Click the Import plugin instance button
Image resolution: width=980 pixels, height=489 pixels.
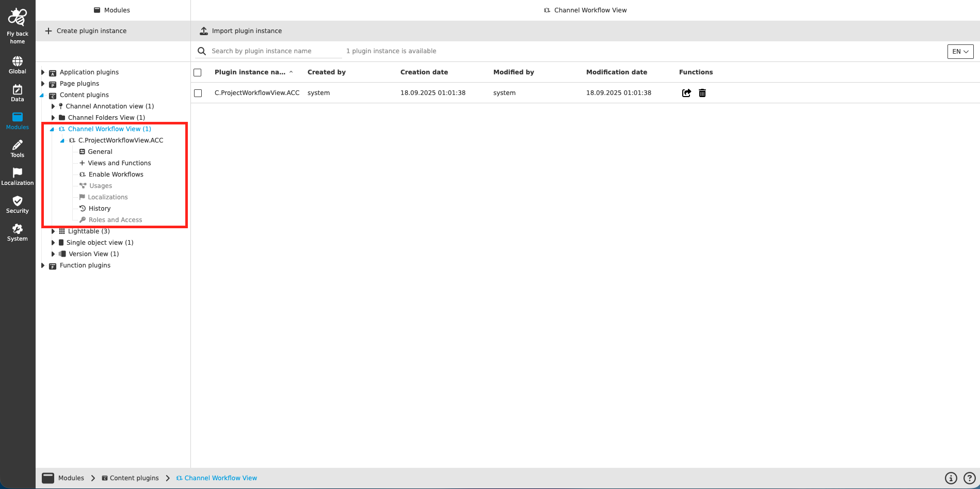click(x=240, y=30)
